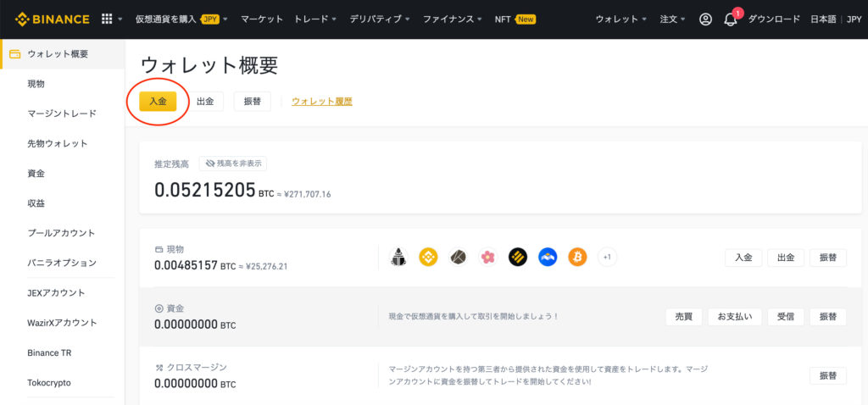Open the user account profile icon
868x405 pixels.
[x=705, y=19]
